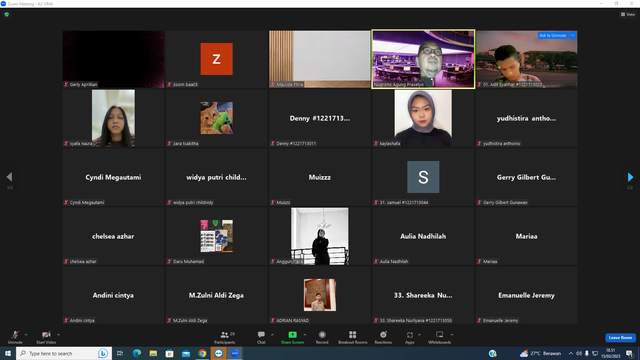Screen dimensions: 640x360
Task: Select kaylashafa's video tile
Action: click(423, 118)
